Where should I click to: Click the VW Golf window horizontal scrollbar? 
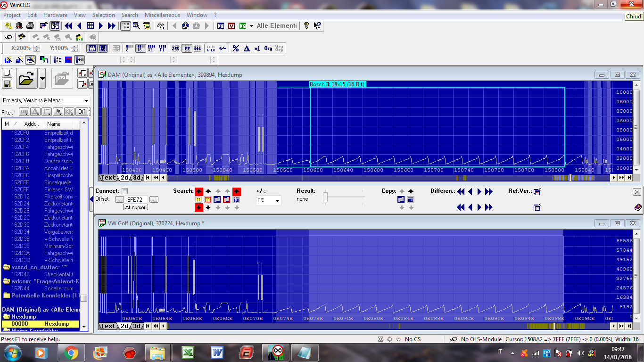[x=389, y=326]
